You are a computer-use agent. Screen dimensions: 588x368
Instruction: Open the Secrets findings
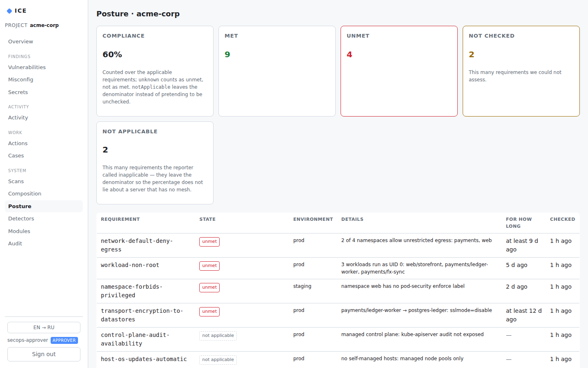pyautogui.click(x=44, y=92)
